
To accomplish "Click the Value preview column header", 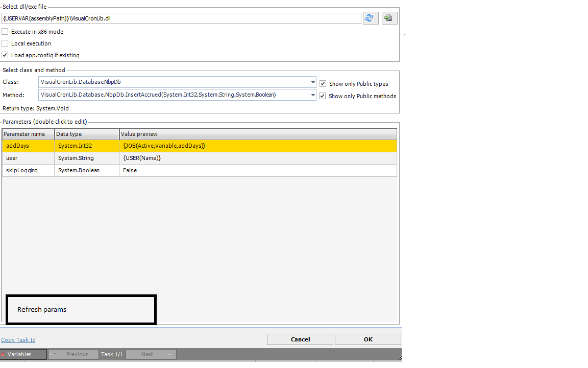I will 258,134.
